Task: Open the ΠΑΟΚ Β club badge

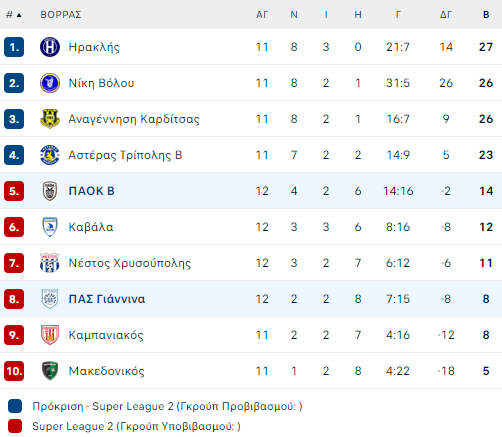Action: click(x=50, y=191)
